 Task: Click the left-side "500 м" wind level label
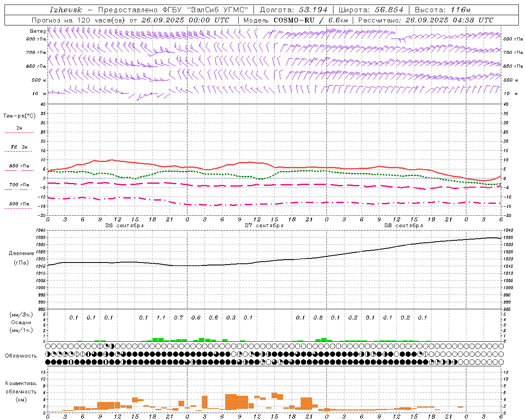39,80
